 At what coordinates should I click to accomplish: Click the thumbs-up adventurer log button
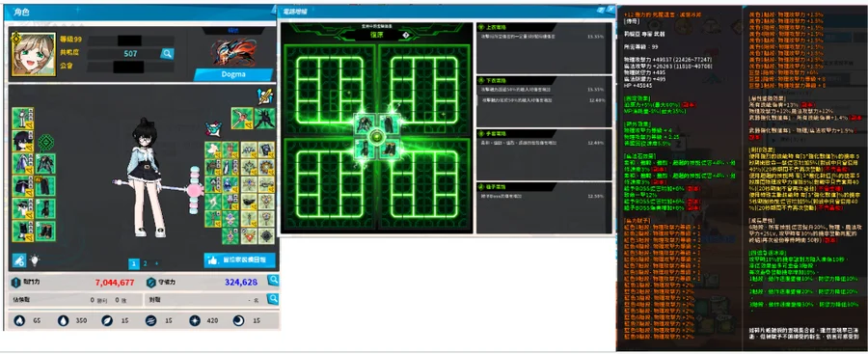point(239,259)
